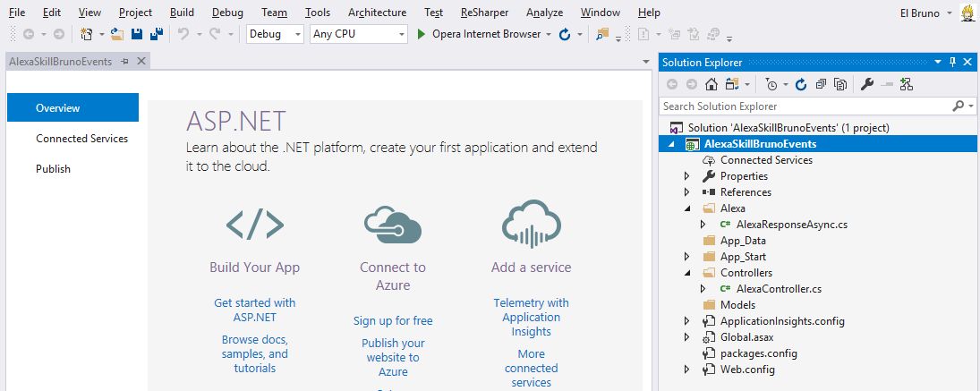Click Save All in the toolbar
The image size is (980, 391).
point(156,34)
